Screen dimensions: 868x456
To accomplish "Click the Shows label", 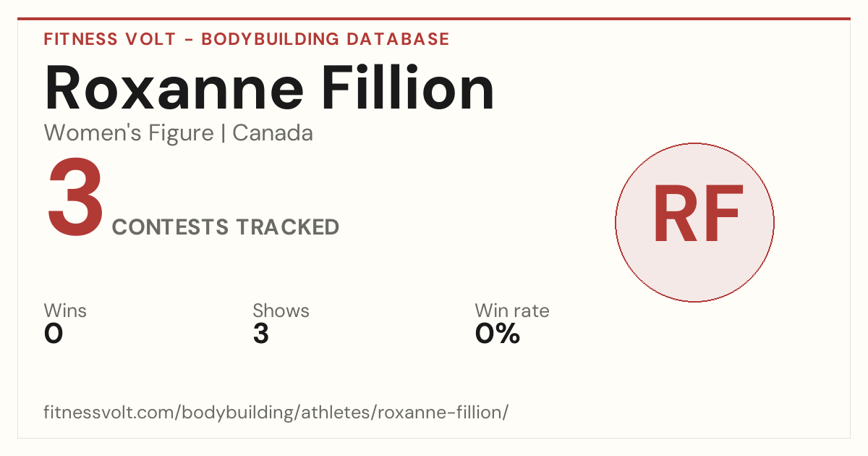I will tap(281, 311).
